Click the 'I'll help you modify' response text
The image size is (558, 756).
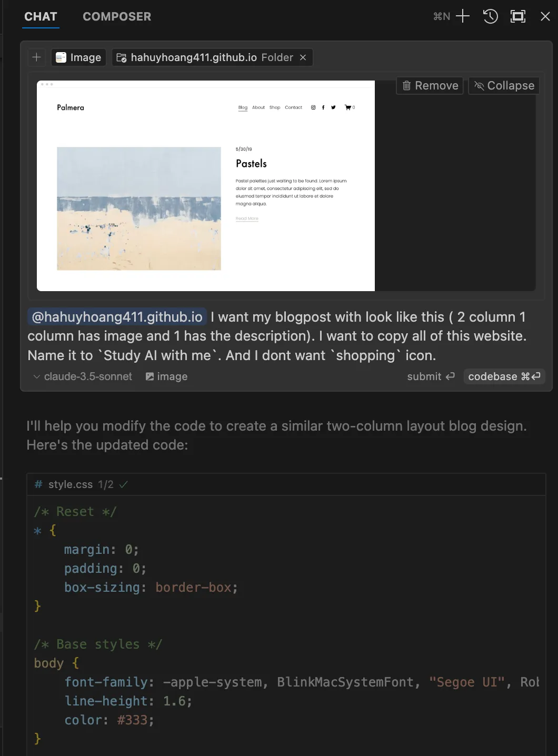(277, 435)
